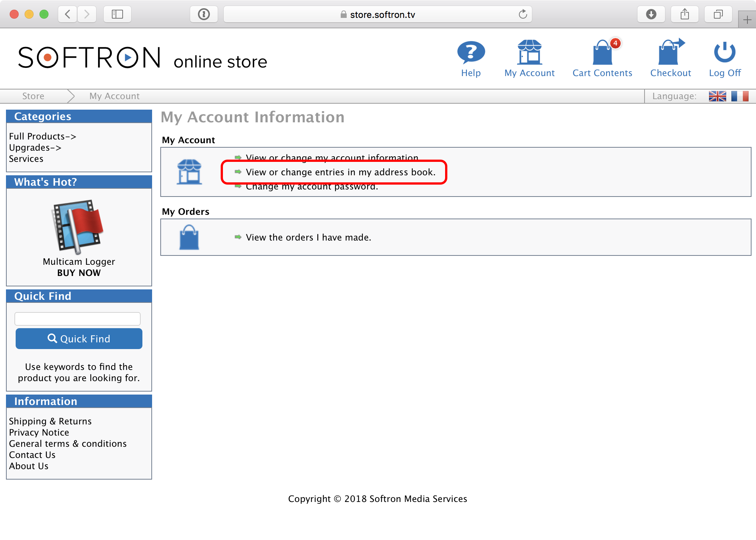
Task: Click cart item count badge
Action: 615,43
